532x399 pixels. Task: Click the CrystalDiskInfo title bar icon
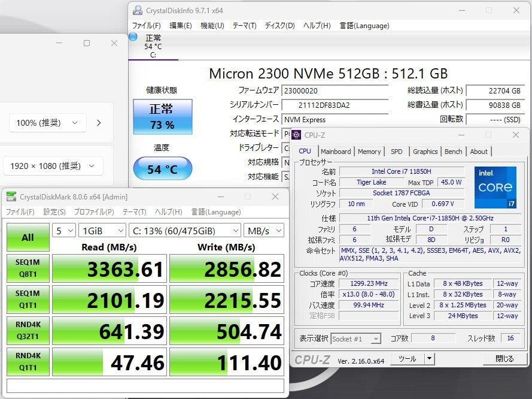point(138,10)
